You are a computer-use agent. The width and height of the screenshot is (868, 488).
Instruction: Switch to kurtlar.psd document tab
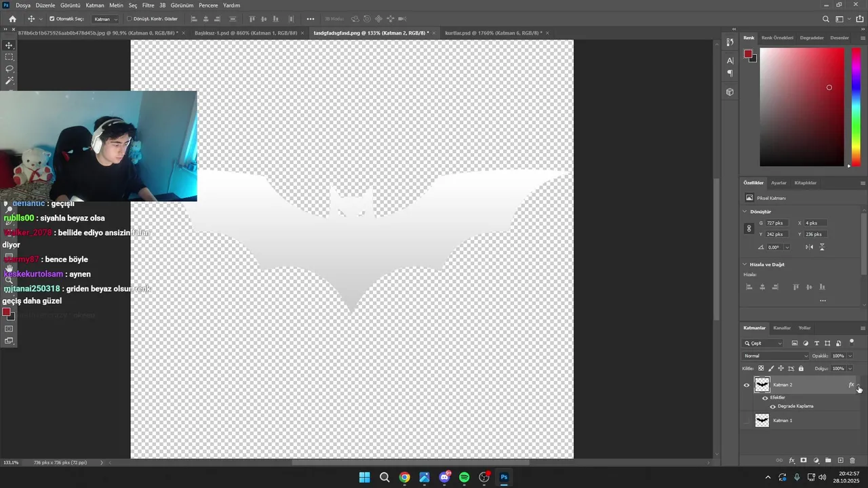[493, 33]
